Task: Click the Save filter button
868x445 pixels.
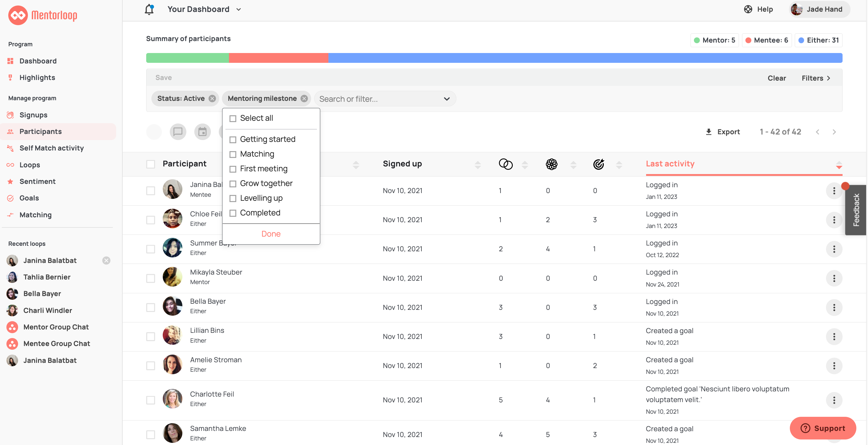Action: pos(163,78)
